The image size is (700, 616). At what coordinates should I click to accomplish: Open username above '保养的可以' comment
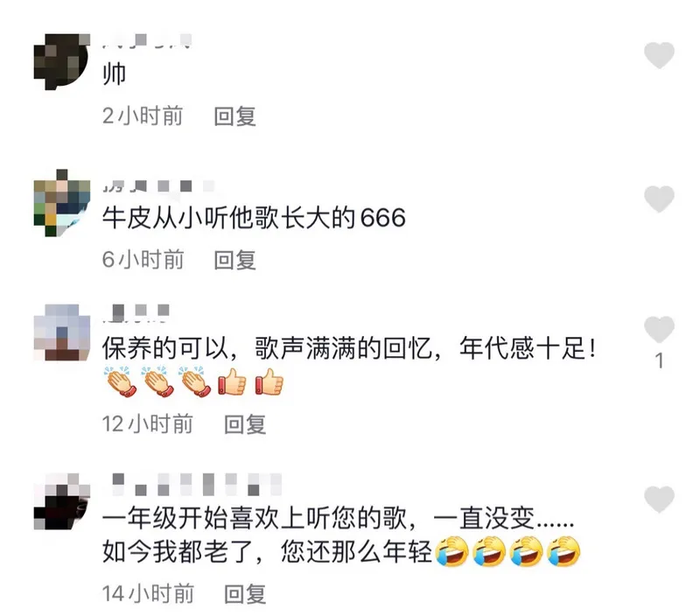pyautogui.click(x=136, y=312)
